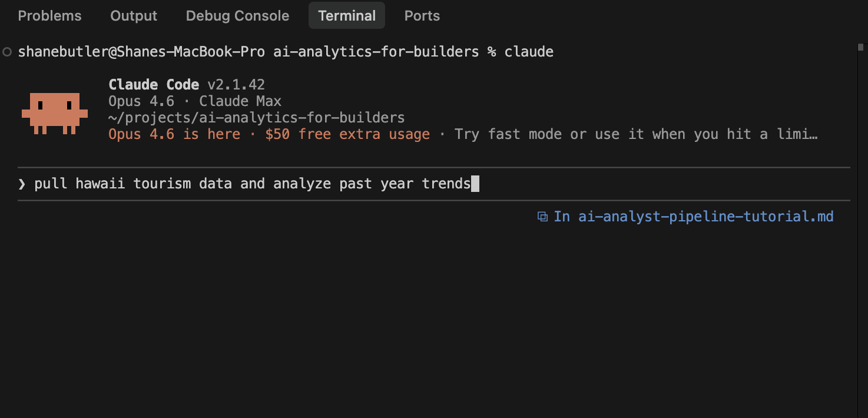Open the ai-analyst-pipeline-tutorial.md link
The image size is (868, 418).
(x=705, y=217)
